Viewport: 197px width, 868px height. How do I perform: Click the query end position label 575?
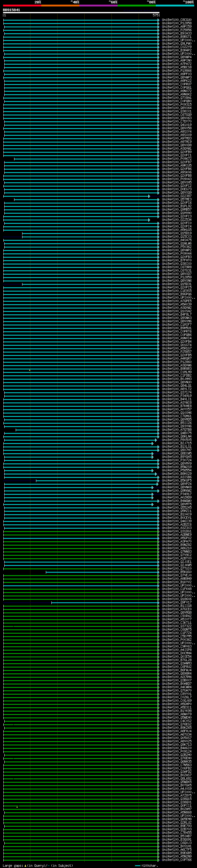155,15
